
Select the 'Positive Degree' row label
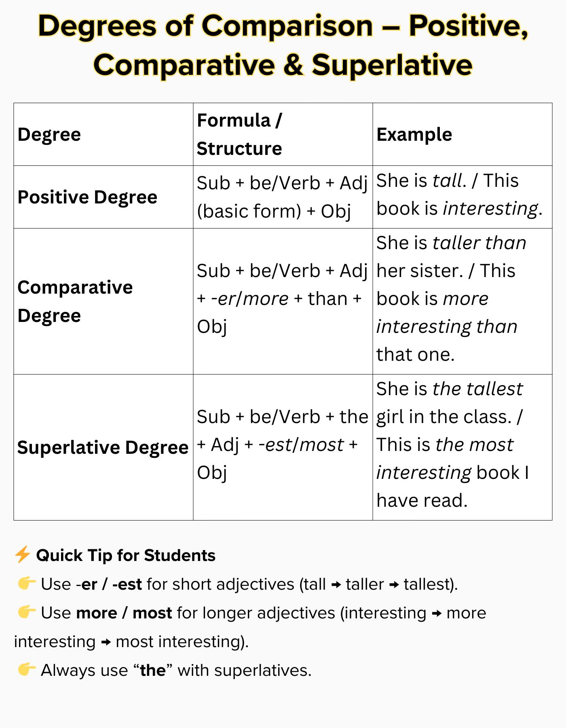[87, 197]
